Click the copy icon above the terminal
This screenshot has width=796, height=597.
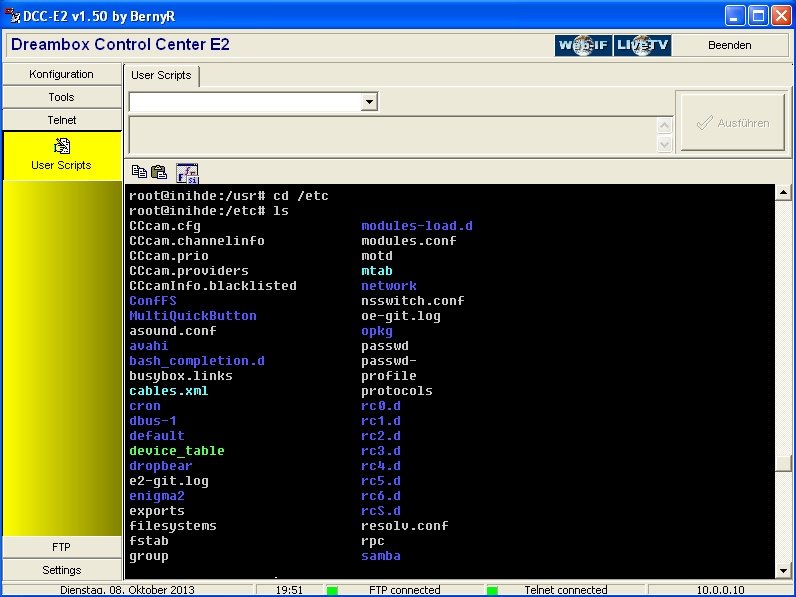point(139,172)
